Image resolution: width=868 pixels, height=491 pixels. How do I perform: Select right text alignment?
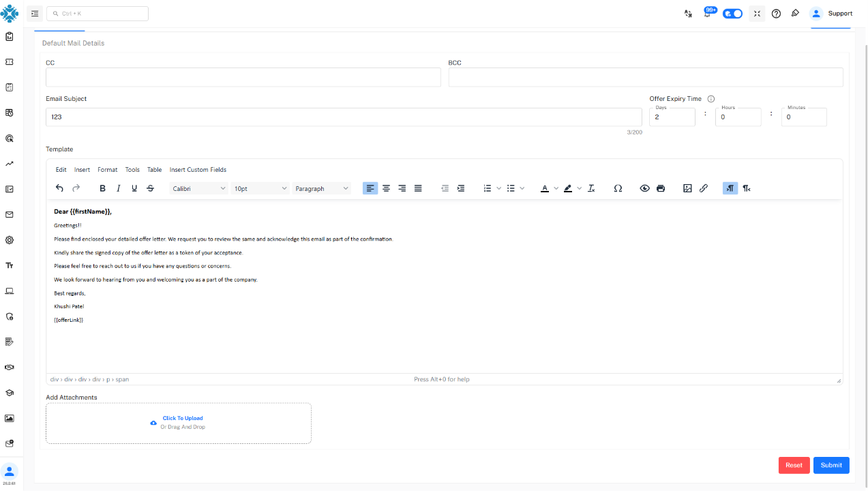pos(402,188)
